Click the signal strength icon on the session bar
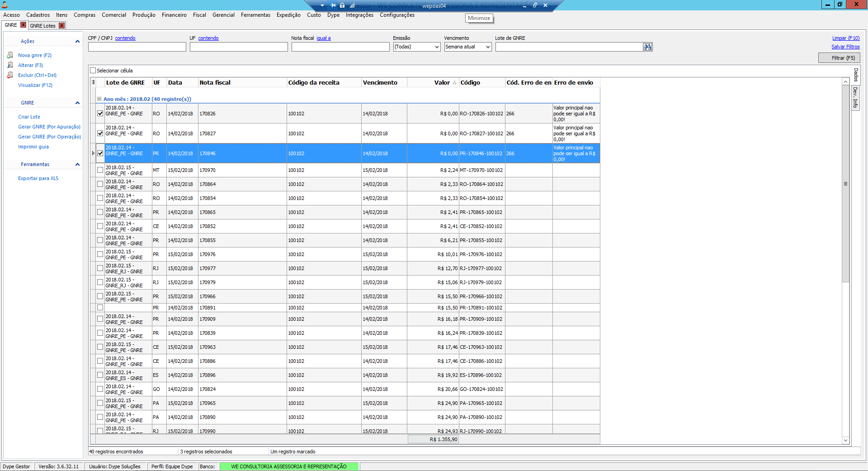This screenshot has width=868, height=471. tap(352, 5)
